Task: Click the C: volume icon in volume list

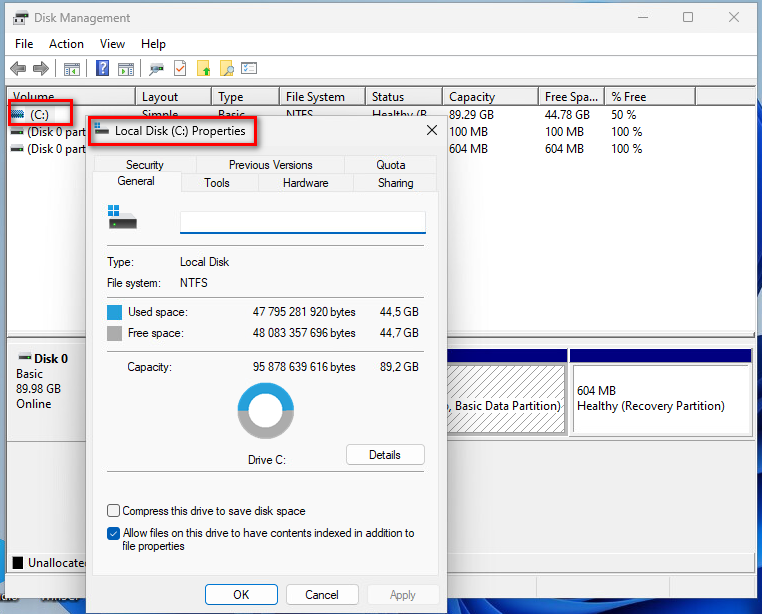Action: click(17, 114)
